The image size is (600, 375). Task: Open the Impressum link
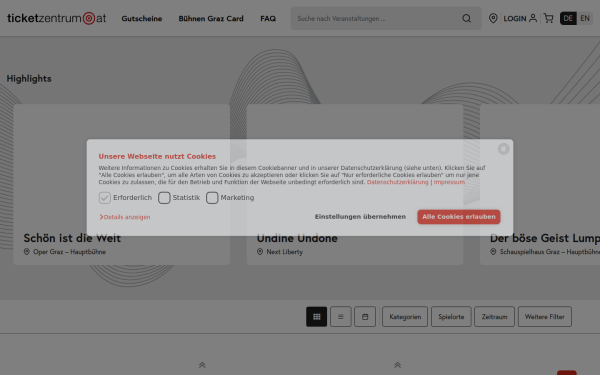[449, 182]
